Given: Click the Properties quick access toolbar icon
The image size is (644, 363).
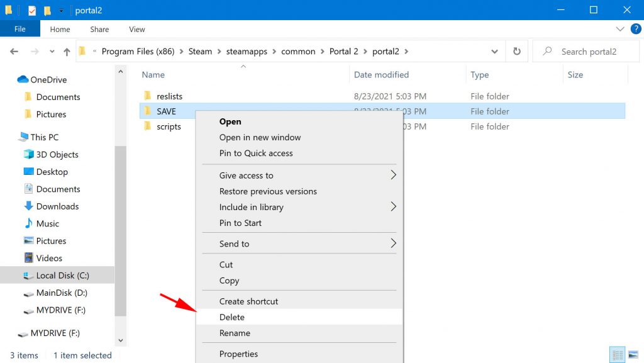Looking at the screenshot, I should click(32, 10).
